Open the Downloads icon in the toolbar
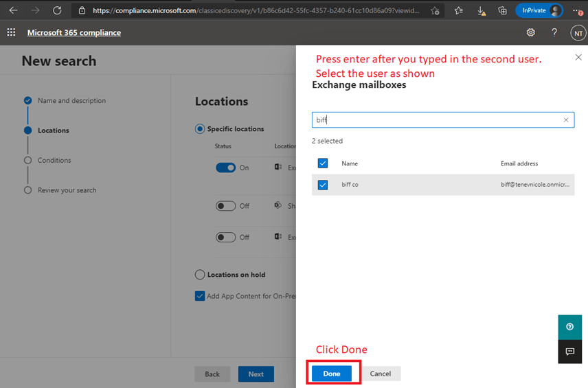The height and width of the screenshot is (388, 588). (x=481, y=11)
